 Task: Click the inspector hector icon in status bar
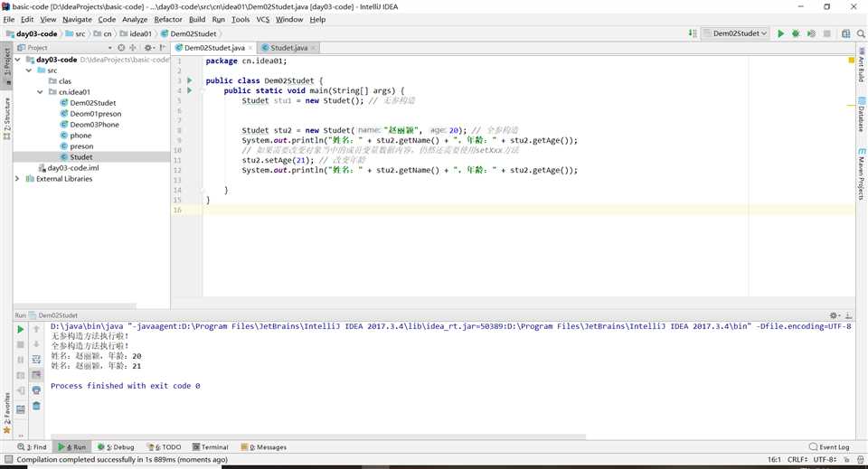(860, 460)
